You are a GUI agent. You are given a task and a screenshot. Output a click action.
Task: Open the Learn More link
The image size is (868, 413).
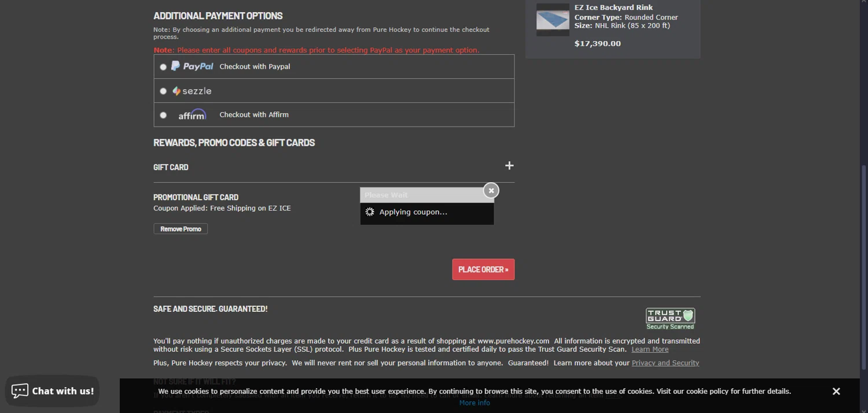[650, 349]
